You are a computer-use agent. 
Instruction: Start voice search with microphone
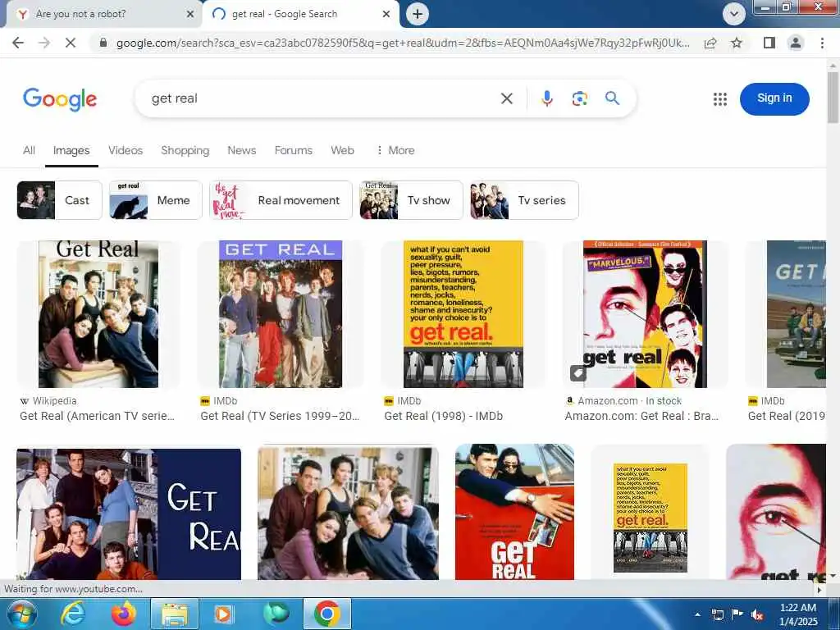547,98
